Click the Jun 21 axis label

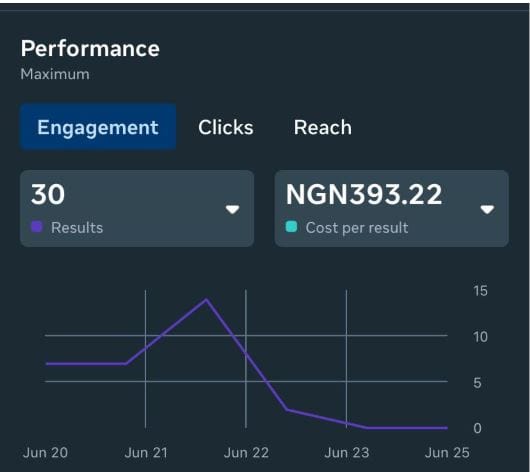point(146,453)
